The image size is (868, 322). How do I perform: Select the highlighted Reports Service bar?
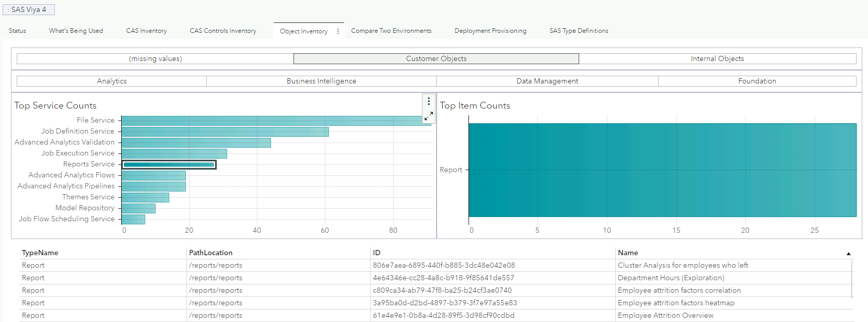pyautogui.click(x=169, y=164)
